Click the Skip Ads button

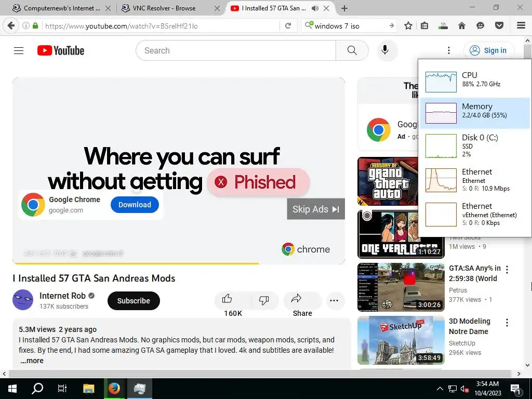pyautogui.click(x=316, y=209)
